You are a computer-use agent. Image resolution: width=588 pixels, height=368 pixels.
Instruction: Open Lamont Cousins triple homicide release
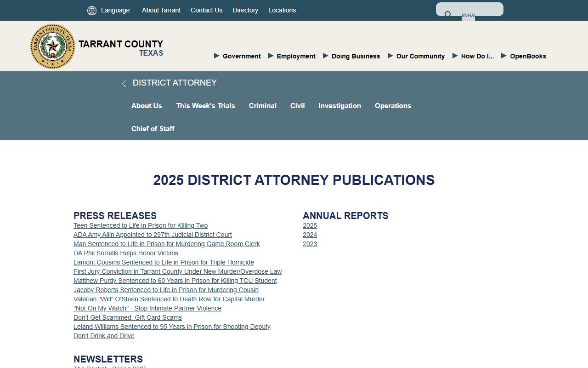[x=164, y=262]
